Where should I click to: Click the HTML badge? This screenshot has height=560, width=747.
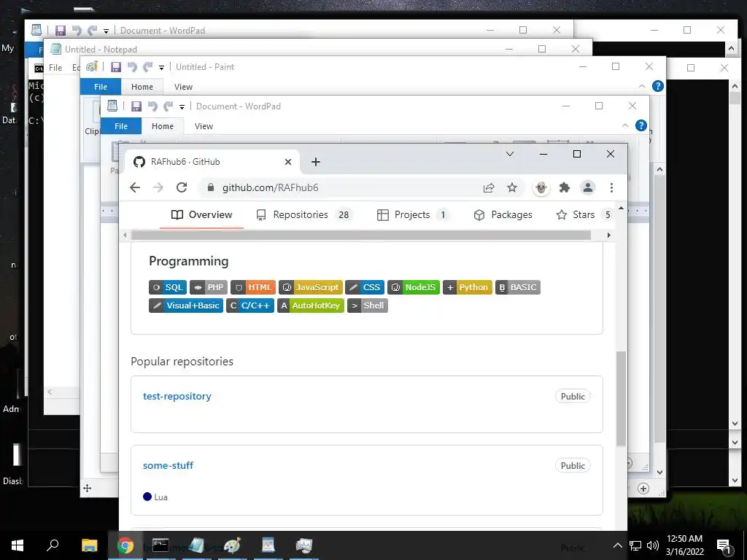coord(253,287)
